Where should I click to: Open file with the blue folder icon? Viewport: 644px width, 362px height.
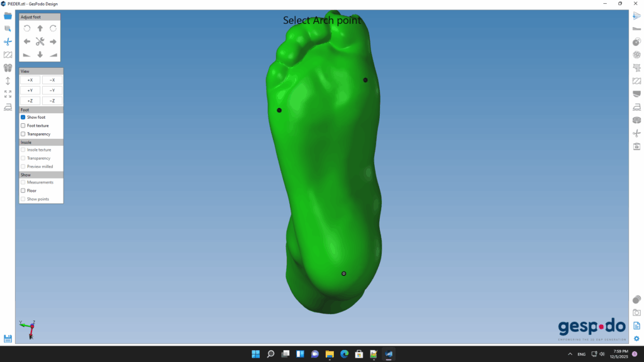(x=8, y=16)
